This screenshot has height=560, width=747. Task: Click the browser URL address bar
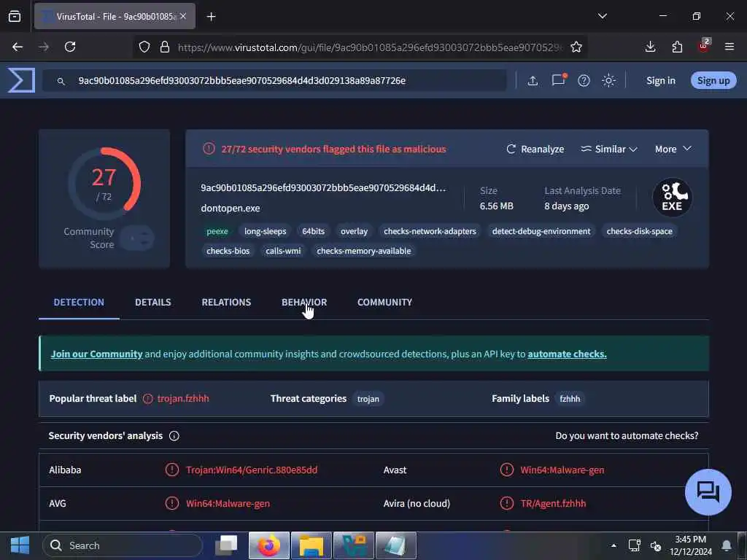tap(360, 47)
